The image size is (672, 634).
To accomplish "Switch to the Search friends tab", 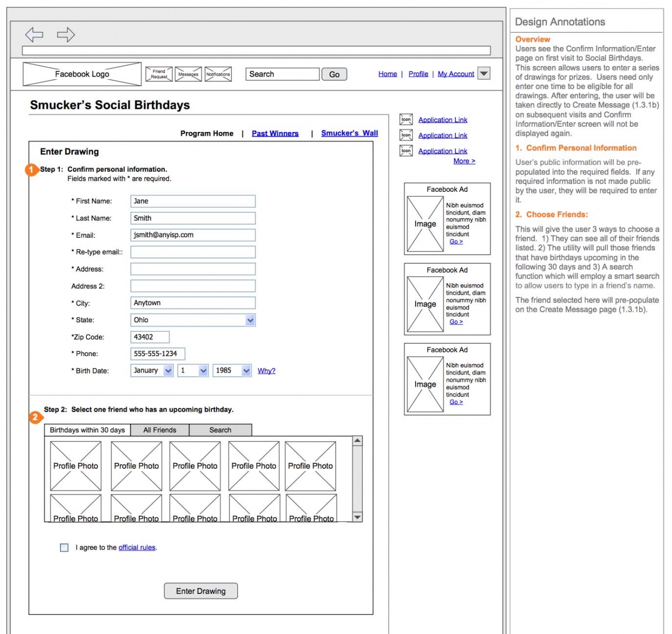I will pos(220,430).
